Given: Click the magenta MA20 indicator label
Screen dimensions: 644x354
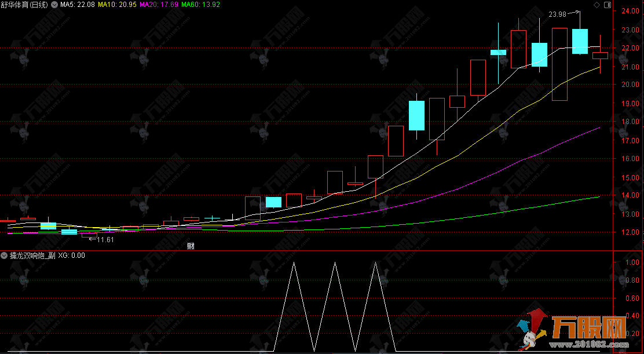Looking at the screenshot, I should [x=160, y=5].
